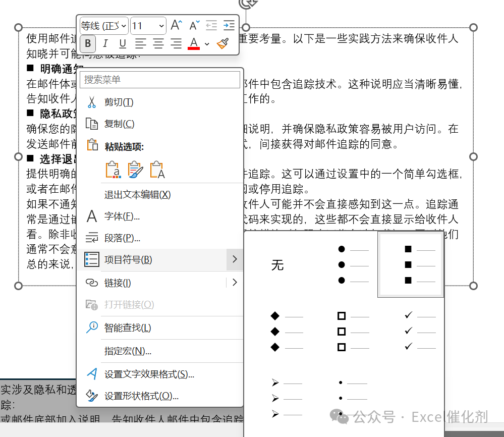Choose 退出文本编辑(X) menu entry
The width and height of the screenshot is (504, 437).
[x=160, y=195]
